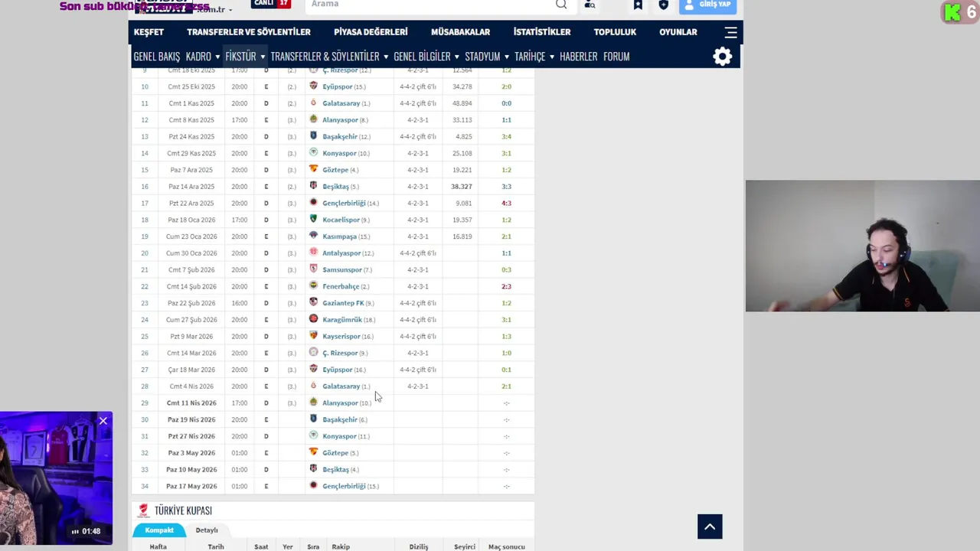
Task: Click the Antalyaspor crest in row 20
Action: coord(313,253)
